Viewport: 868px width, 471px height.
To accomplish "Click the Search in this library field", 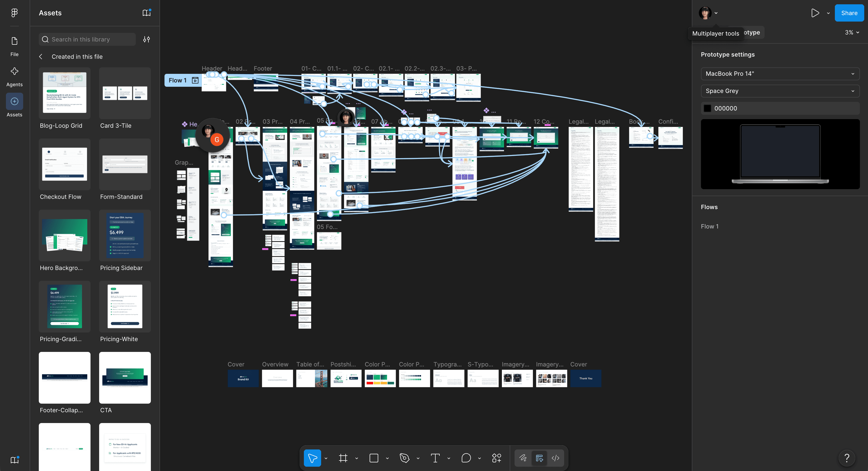I will pos(87,39).
